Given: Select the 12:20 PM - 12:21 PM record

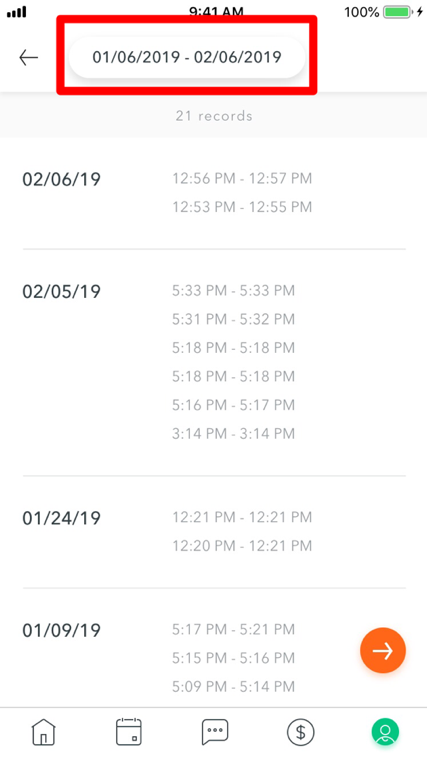Looking at the screenshot, I should click(x=242, y=546).
